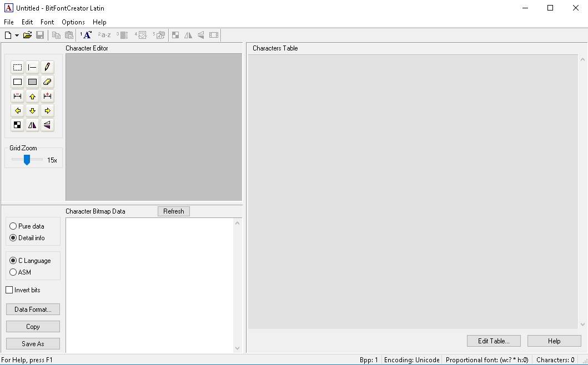
Task: Choose the ASM output option
Action: pyautogui.click(x=13, y=272)
